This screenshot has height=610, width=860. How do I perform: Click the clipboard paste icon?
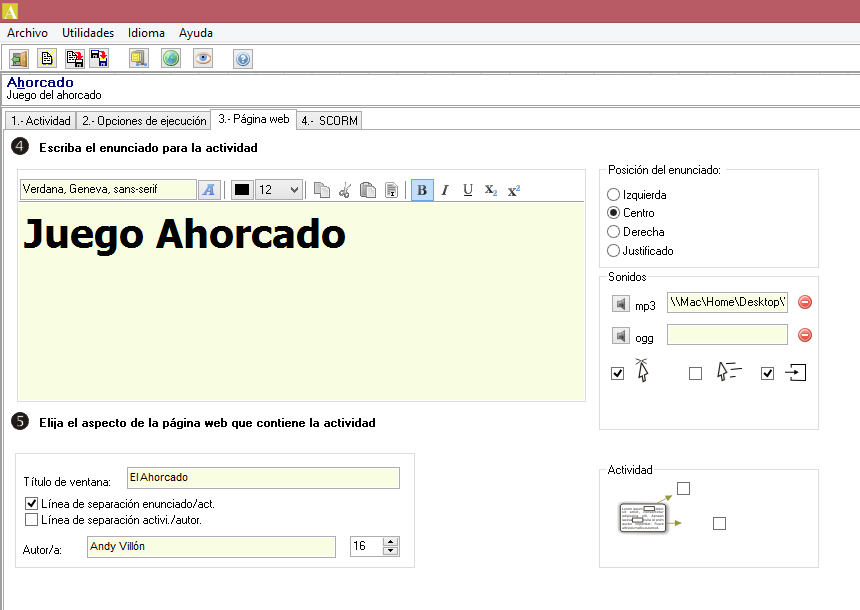pos(367,190)
